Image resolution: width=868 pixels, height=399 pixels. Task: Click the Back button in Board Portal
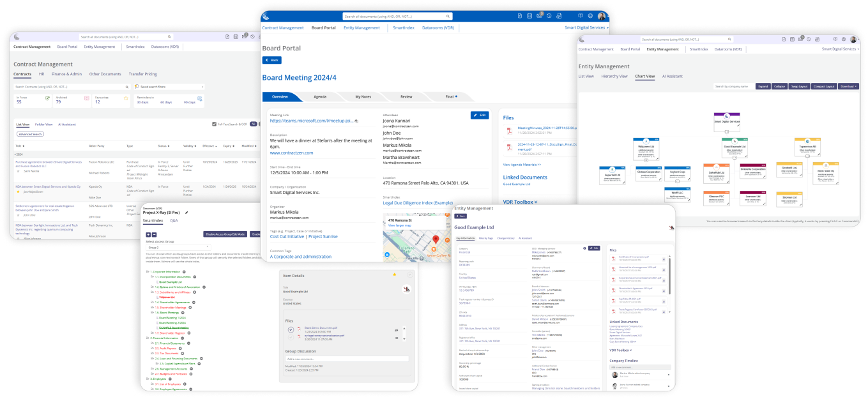(271, 60)
